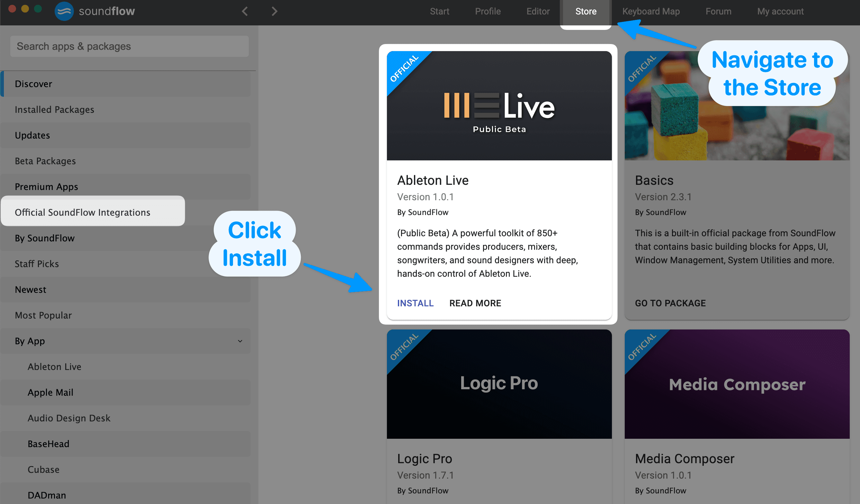The image size is (860, 504).
Task: Open the Basics colored blocks thumbnail
Action: coord(737,106)
